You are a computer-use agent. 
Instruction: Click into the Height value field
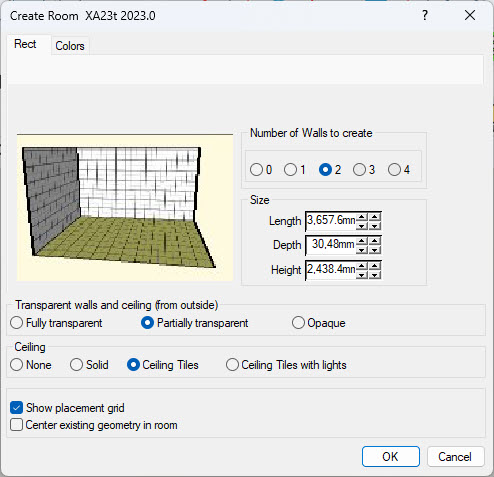331,270
